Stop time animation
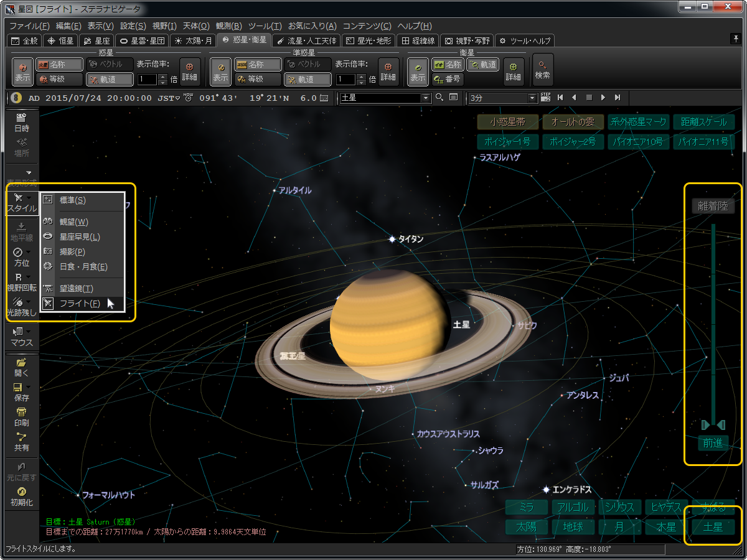Screen dimensions: 747x560 tap(588, 98)
